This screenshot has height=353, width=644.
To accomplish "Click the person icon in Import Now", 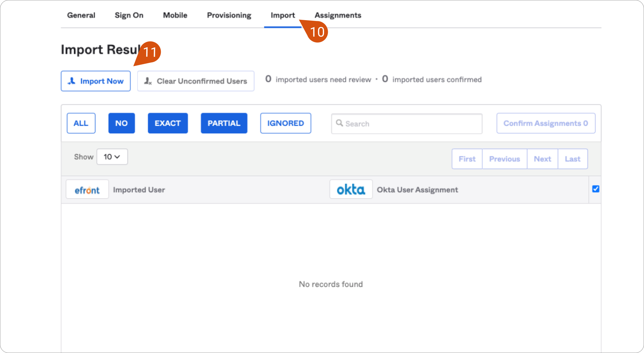I will point(72,81).
